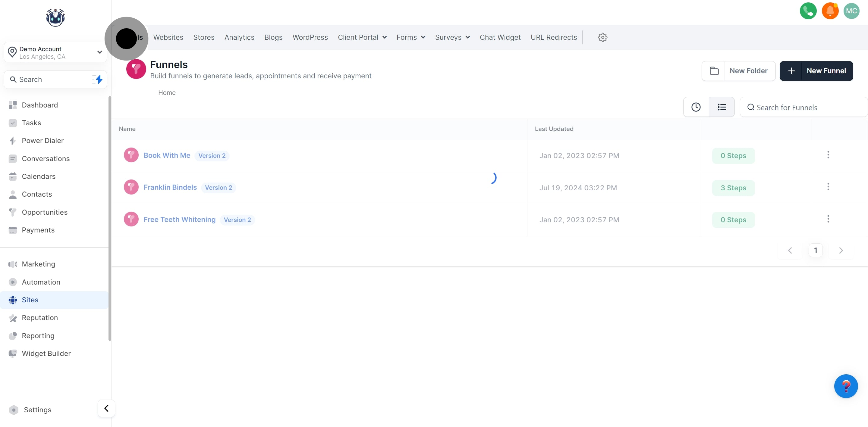Collapse the sidebar with the left chevron
The height and width of the screenshot is (427, 868).
pyautogui.click(x=106, y=408)
